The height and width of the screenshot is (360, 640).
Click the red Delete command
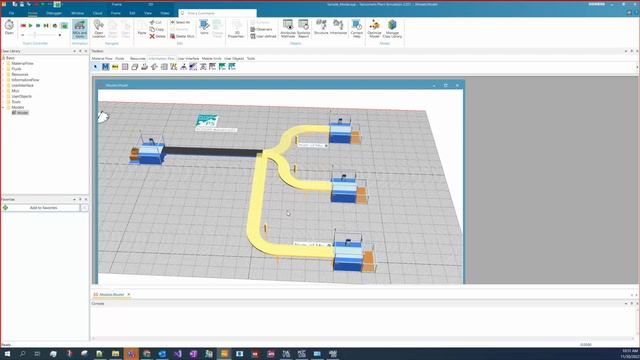click(x=158, y=36)
